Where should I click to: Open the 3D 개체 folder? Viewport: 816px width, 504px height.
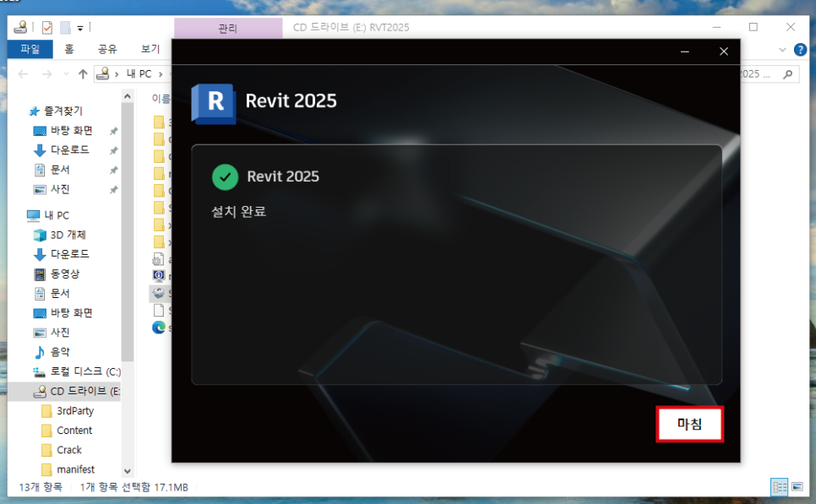pos(68,235)
